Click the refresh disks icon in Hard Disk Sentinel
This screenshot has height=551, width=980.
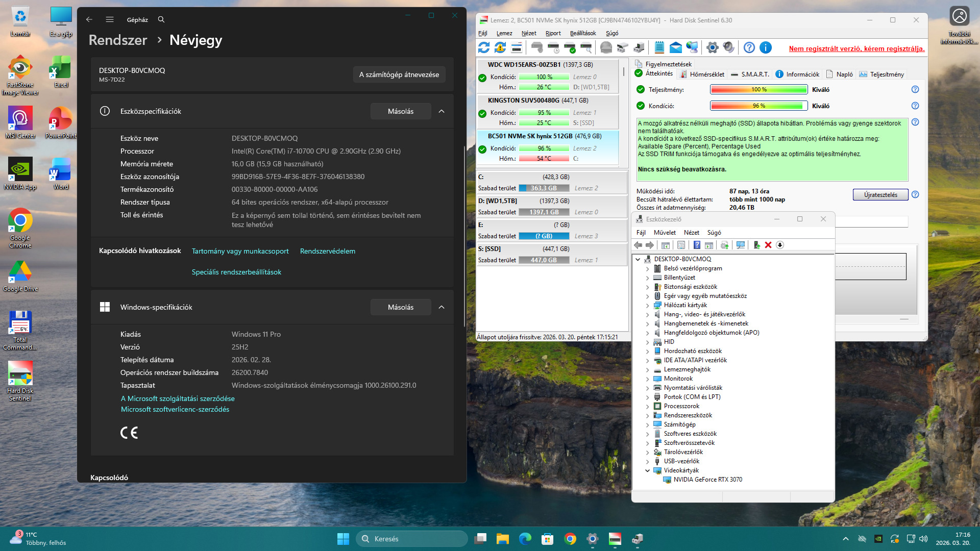484,47
